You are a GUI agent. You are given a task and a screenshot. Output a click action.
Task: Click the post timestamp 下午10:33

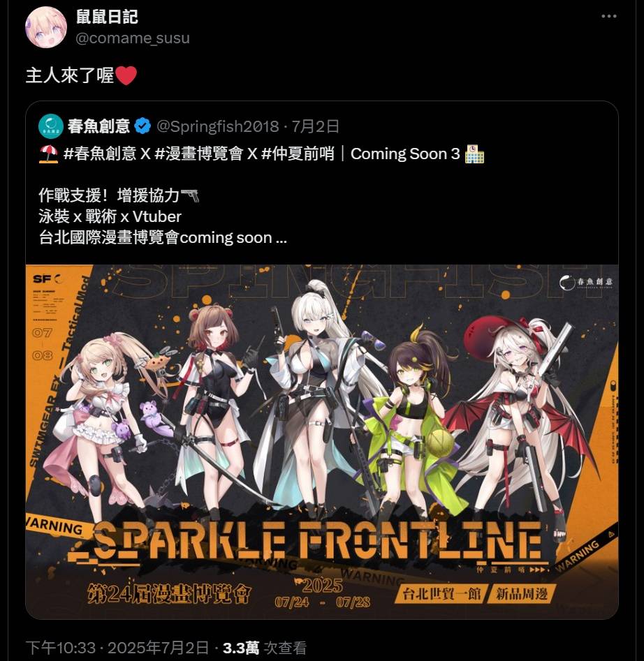click(x=61, y=648)
